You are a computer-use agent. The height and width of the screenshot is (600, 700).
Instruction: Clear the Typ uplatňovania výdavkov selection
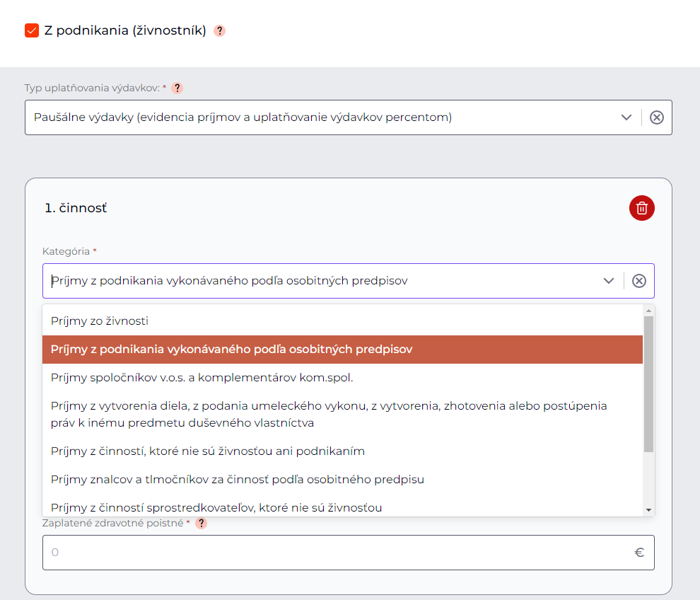656,117
